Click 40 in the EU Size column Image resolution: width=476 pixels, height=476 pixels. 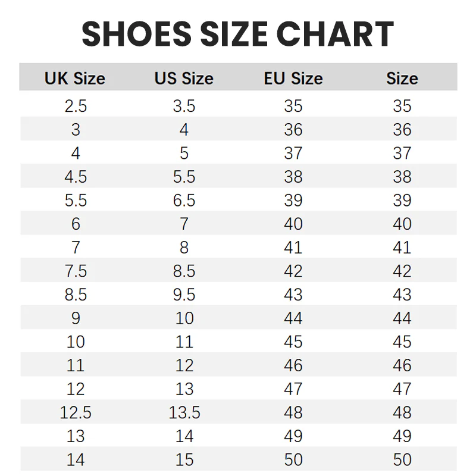[293, 224]
